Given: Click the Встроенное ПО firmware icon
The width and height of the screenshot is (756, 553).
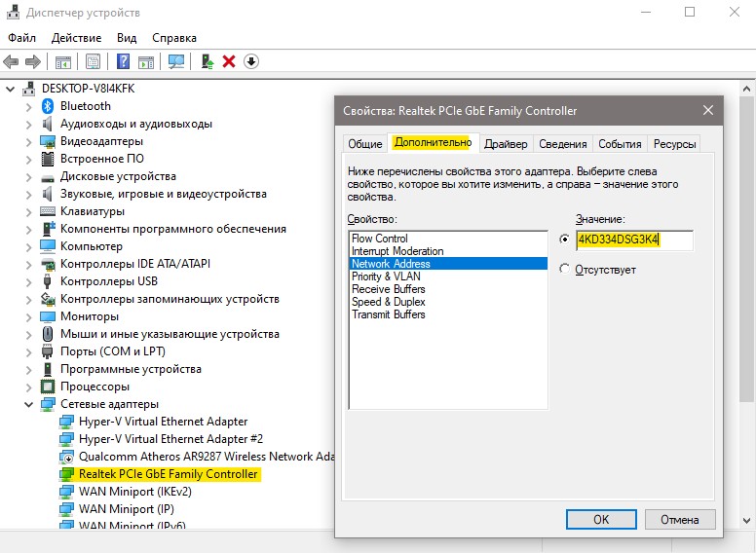Looking at the screenshot, I should 47,159.
